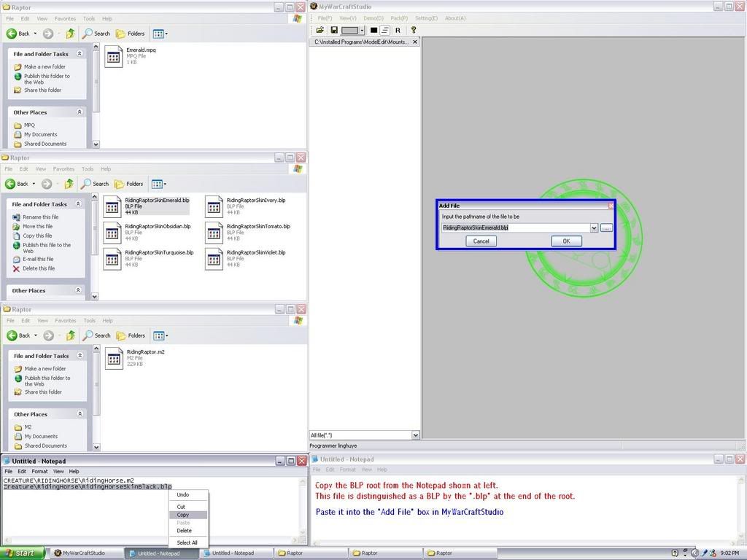Click the "Move this file" task link
This screenshot has height=560, width=747.
point(38,226)
